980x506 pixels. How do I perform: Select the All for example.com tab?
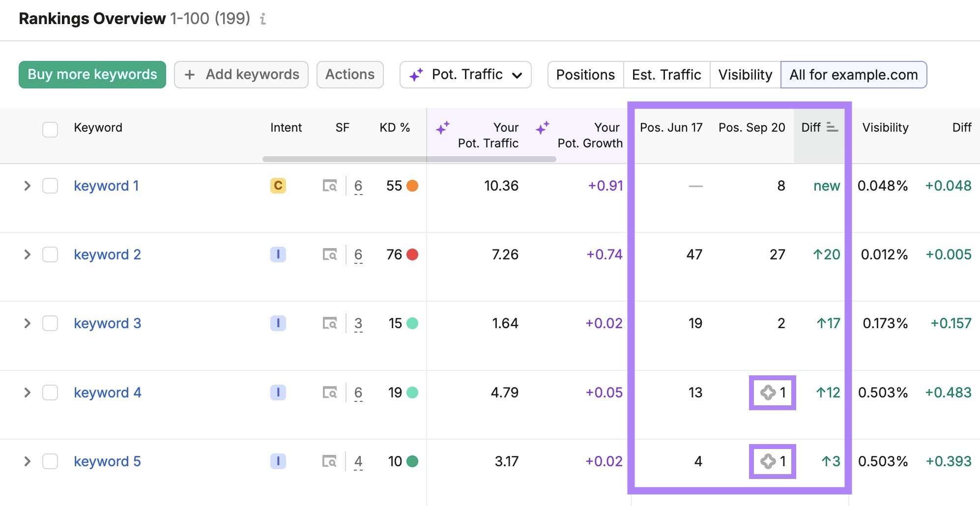click(854, 75)
